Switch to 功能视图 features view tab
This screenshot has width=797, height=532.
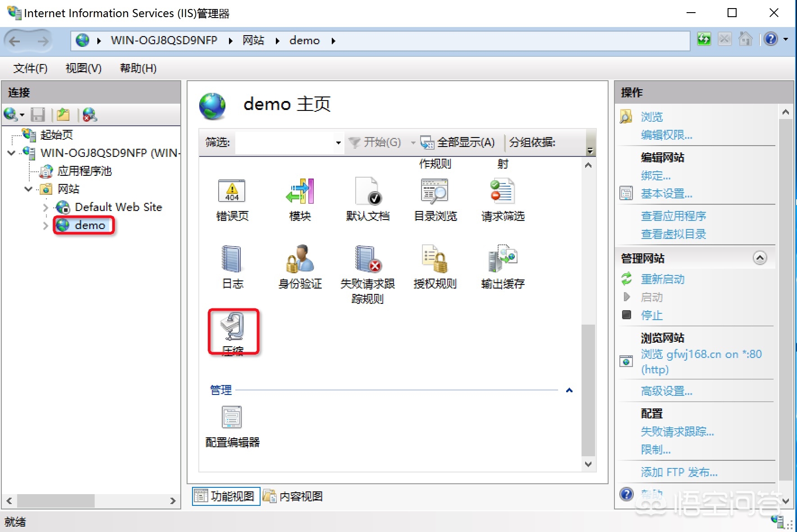click(x=226, y=496)
